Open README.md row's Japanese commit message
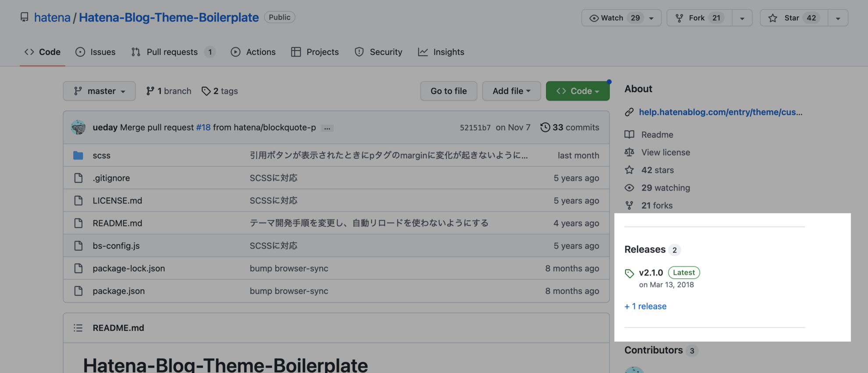868x373 pixels. point(369,223)
